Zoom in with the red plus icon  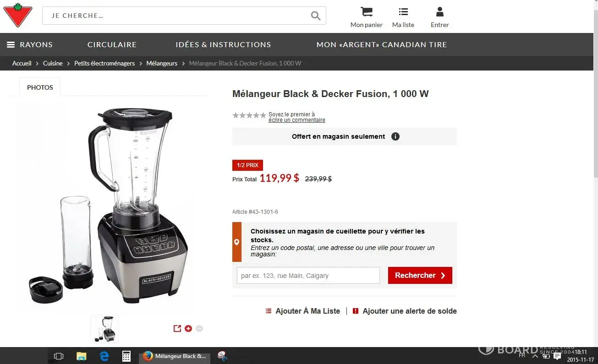188,328
